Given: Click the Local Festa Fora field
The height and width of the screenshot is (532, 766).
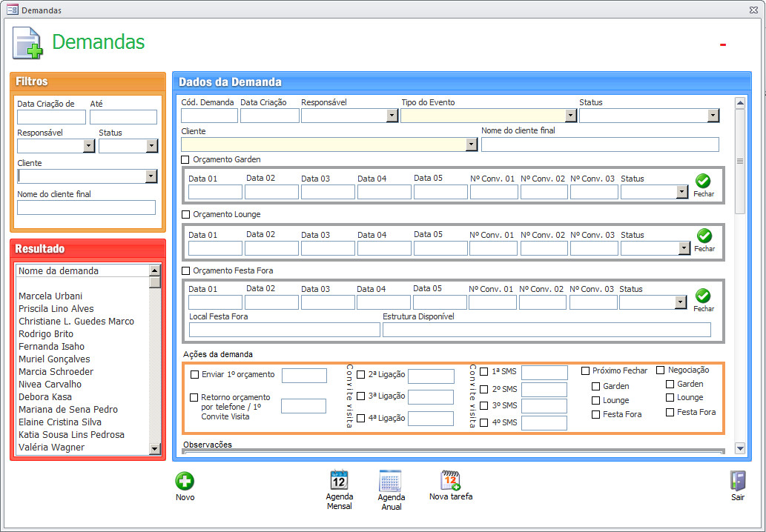Looking at the screenshot, I should click(284, 330).
